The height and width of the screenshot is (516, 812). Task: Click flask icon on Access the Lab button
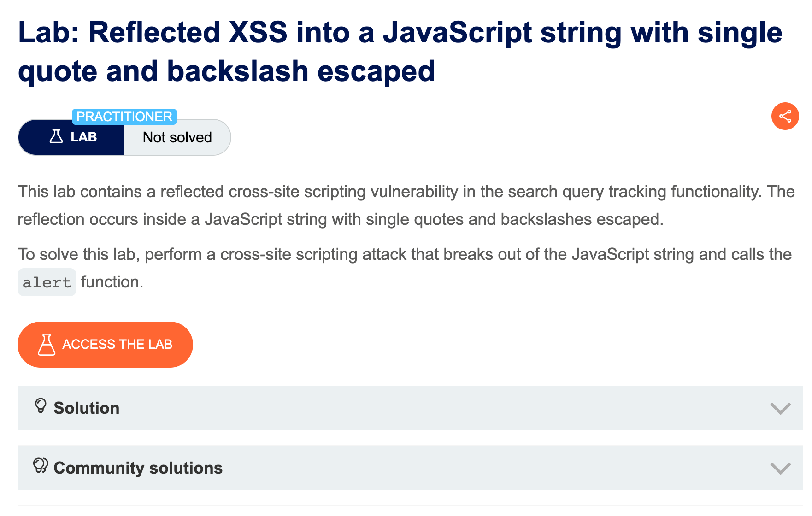46,344
